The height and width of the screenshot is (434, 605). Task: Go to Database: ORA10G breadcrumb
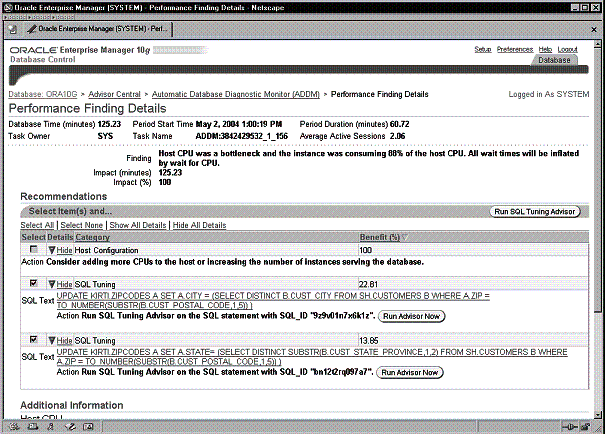point(43,94)
